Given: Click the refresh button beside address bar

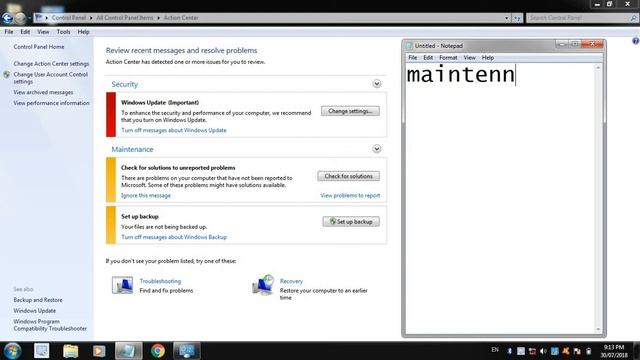Looking at the screenshot, I should 517,18.
